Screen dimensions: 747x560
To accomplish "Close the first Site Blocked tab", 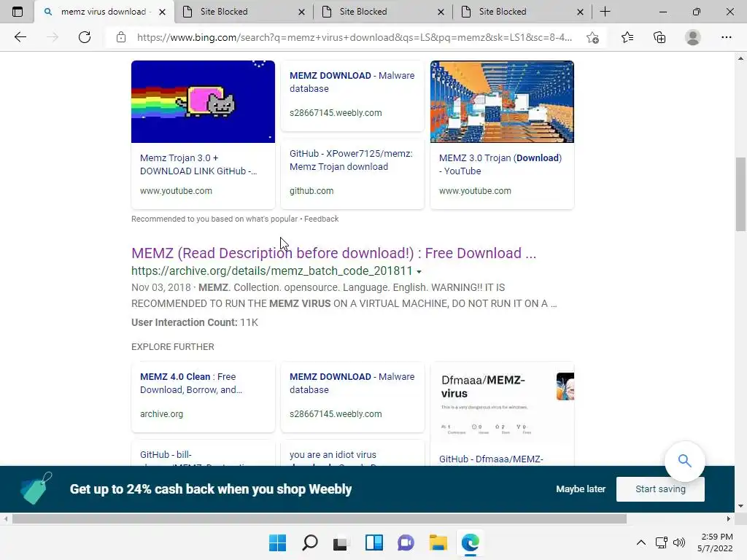I will click(x=301, y=12).
